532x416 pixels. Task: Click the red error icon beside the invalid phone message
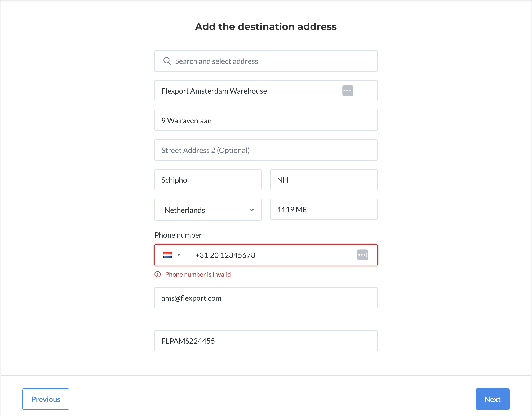(x=158, y=274)
